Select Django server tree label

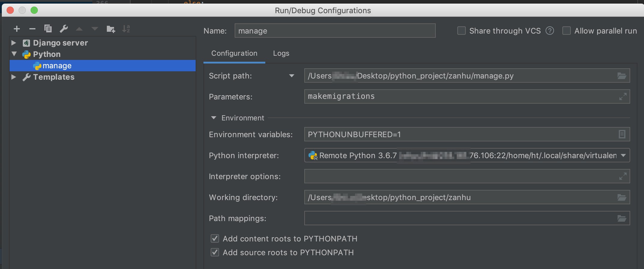(60, 43)
